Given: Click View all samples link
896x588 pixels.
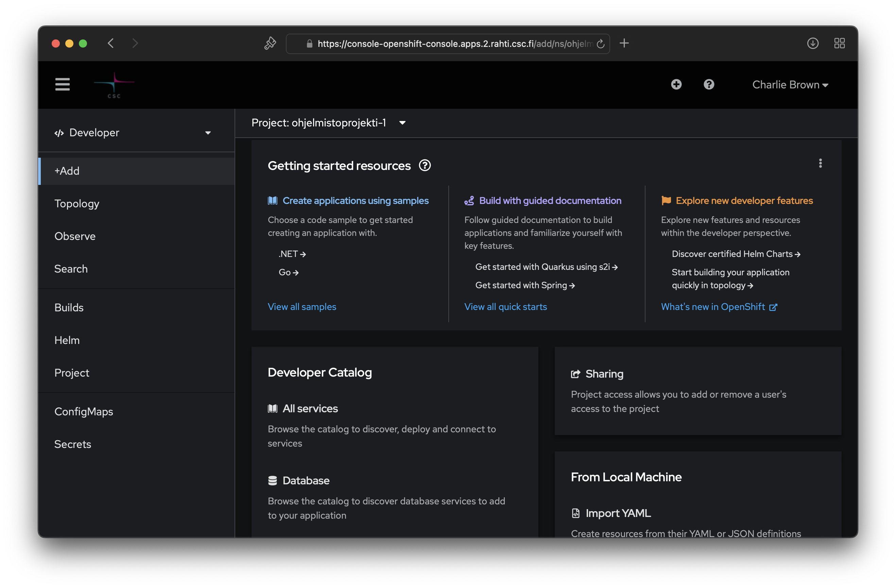Looking at the screenshot, I should coord(301,307).
